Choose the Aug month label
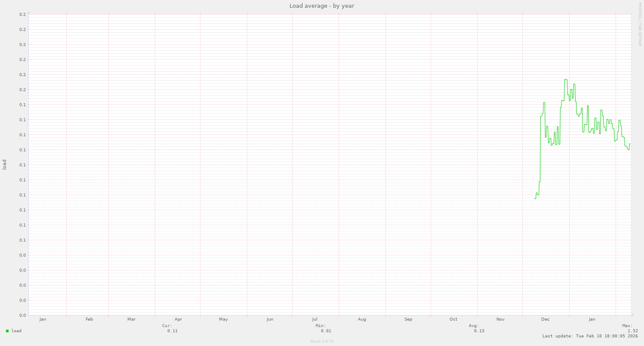 pyautogui.click(x=362, y=319)
